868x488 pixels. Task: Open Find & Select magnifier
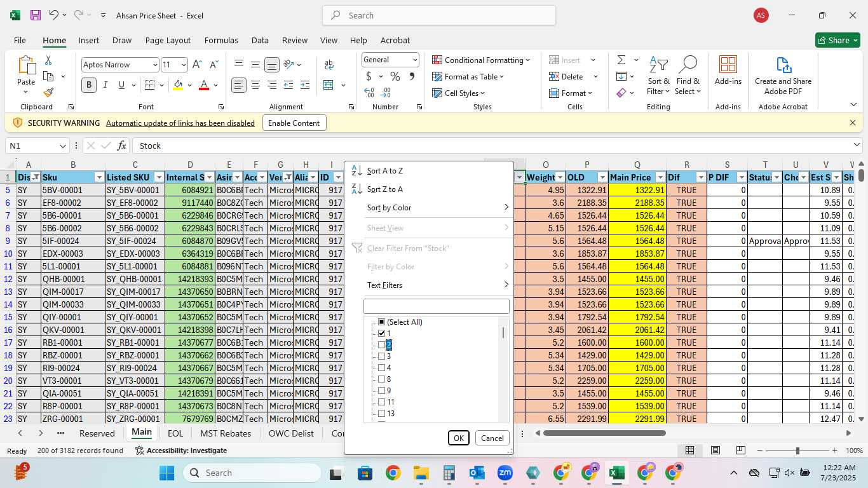(x=688, y=76)
